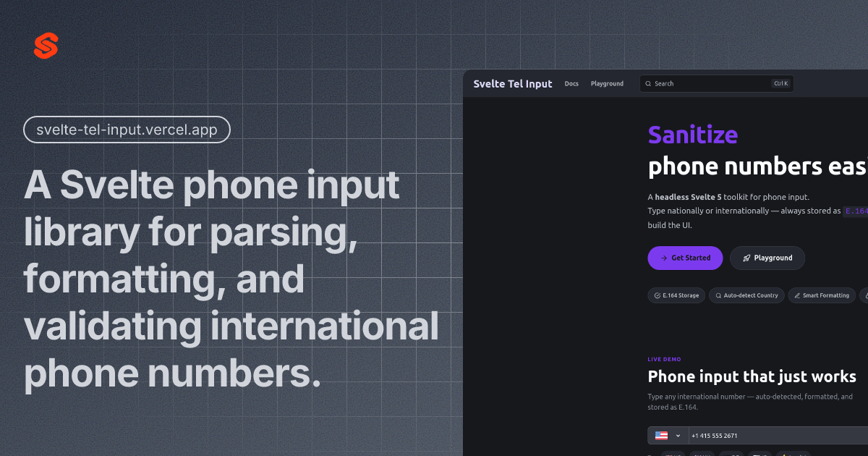Click the pencil icon beside Smart Formatting
The image size is (868, 456).
pos(797,295)
